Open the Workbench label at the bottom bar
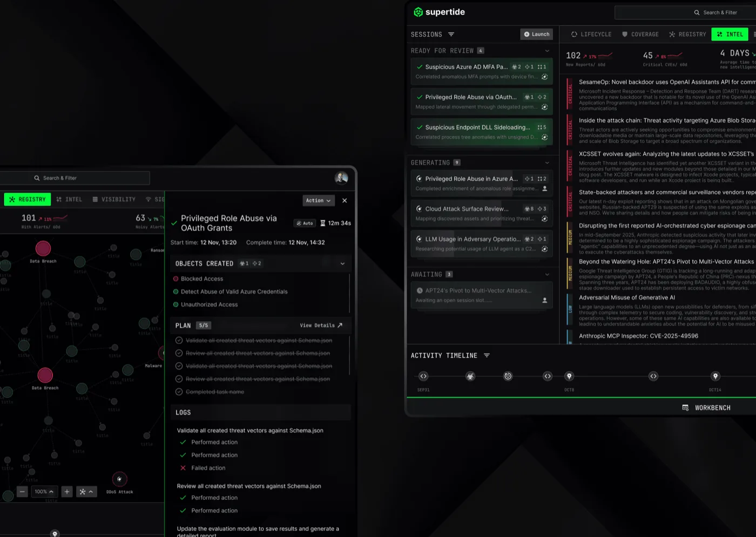Viewport: 756px width, 537px height. click(712, 407)
